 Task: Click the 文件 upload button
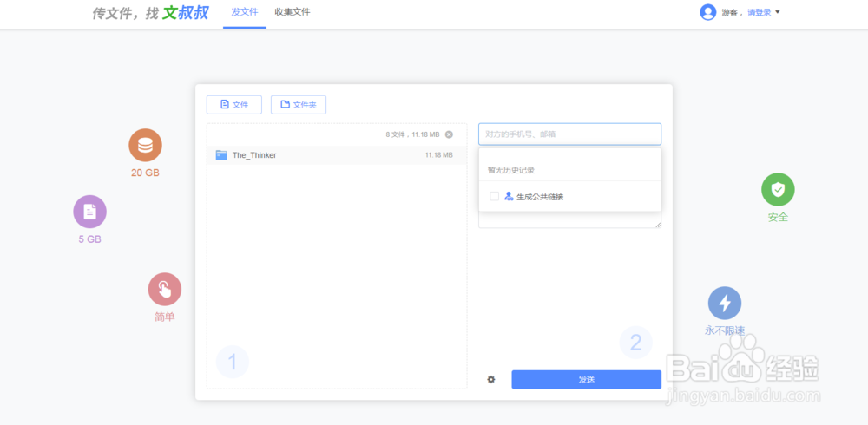pyautogui.click(x=234, y=105)
